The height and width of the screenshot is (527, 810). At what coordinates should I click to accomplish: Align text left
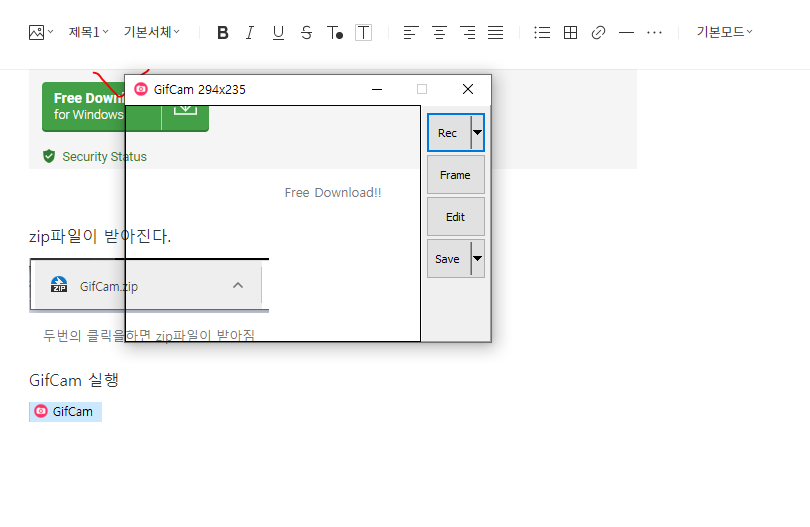411,33
